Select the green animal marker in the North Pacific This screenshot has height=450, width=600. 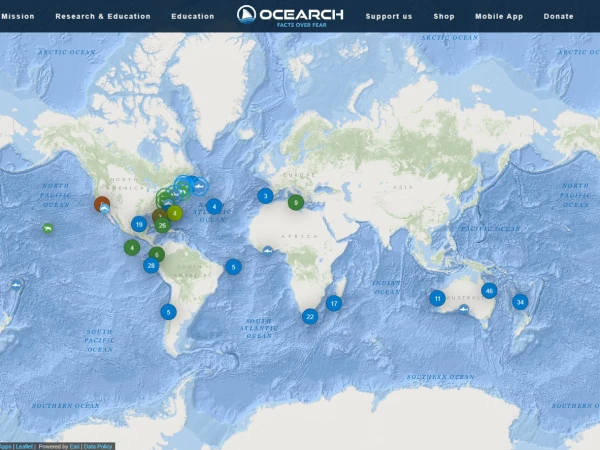(x=48, y=229)
